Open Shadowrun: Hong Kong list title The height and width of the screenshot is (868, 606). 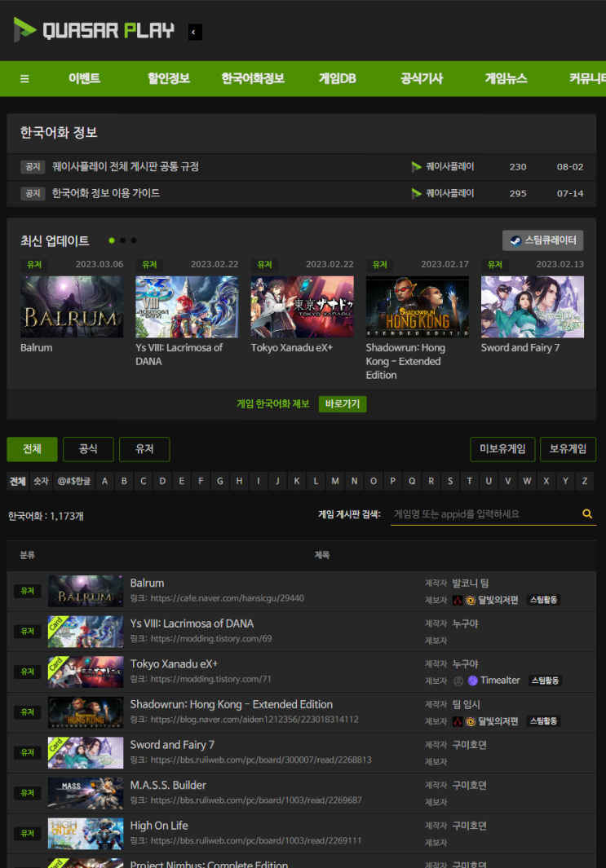pyautogui.click(x=232, y=704)
